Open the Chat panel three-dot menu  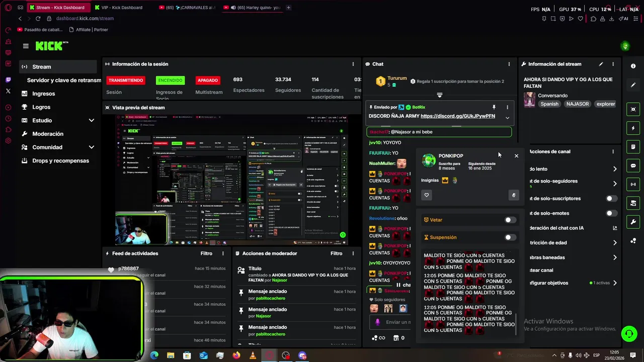[x=509, y=64]
